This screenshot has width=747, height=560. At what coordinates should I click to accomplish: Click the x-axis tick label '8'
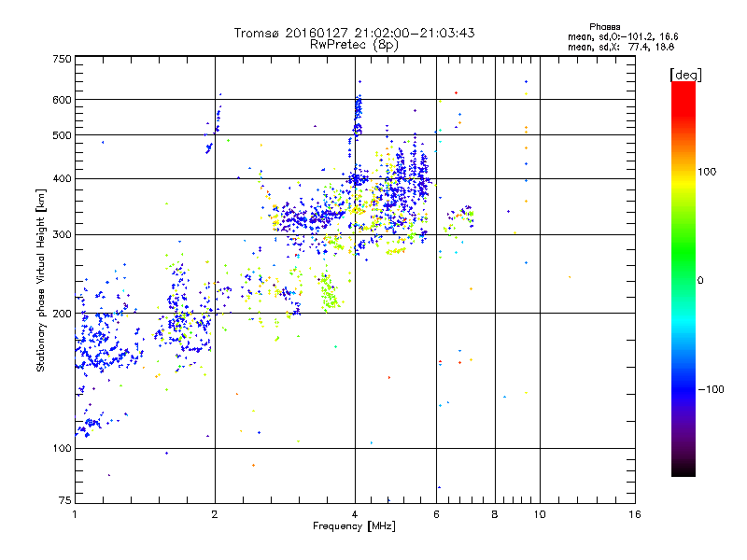point(495,514)
